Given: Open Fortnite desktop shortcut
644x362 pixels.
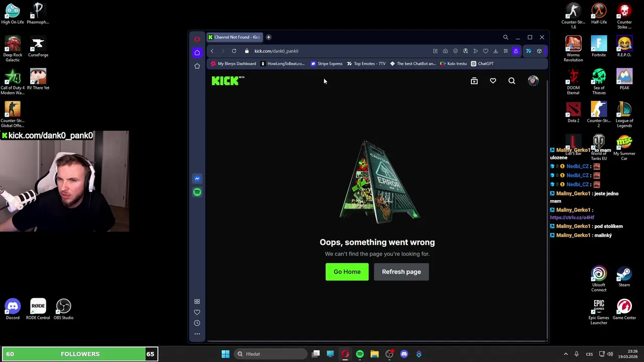Looking at the screenshot, I should coord(599,47).
